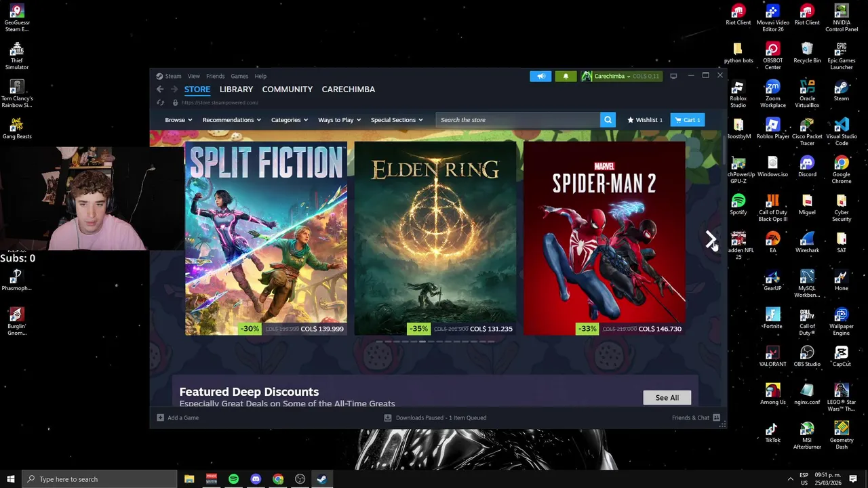Open the Elden Ring game card
The width and height of the screenshot is (868, 488).
click(x=435, y=239)
